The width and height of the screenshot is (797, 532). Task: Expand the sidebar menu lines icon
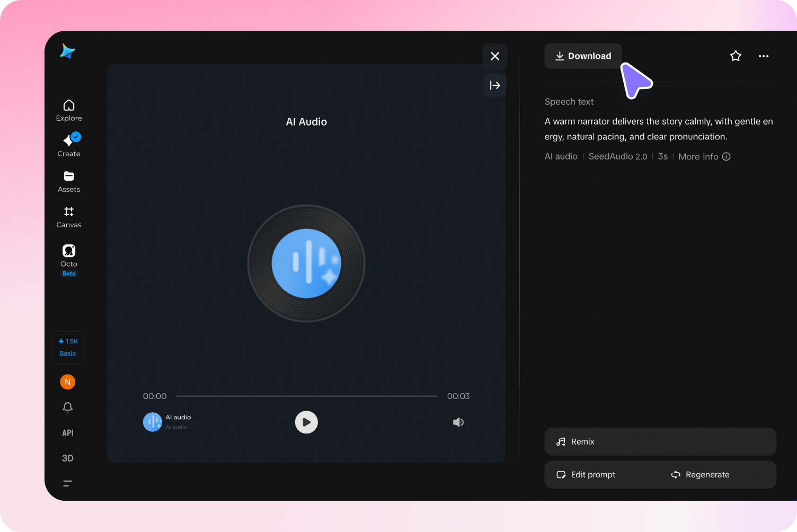67,483
